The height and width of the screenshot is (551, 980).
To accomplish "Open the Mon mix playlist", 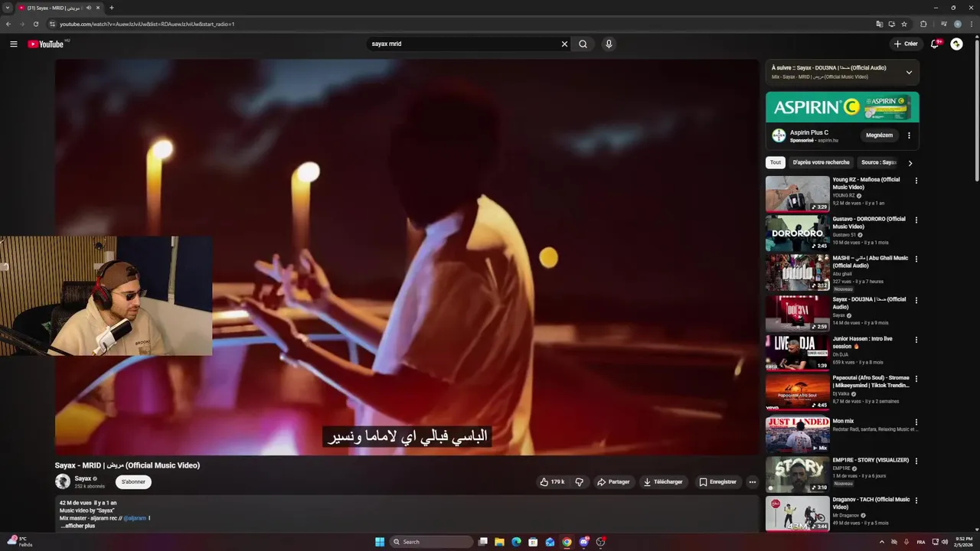I will [x=797, y=434].
